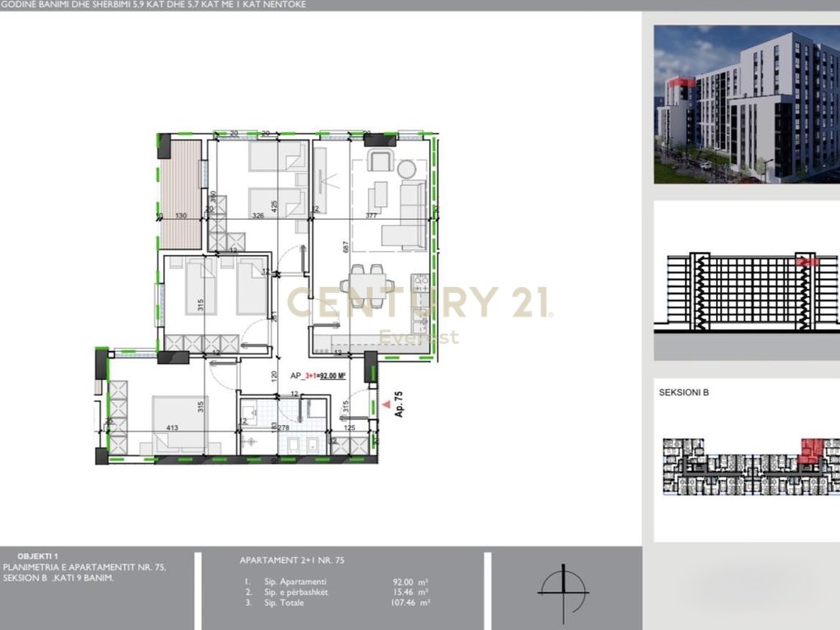Select the red entry arrow marking Ap. 75
Screen dimensions: 840x630
click(386, 404)
